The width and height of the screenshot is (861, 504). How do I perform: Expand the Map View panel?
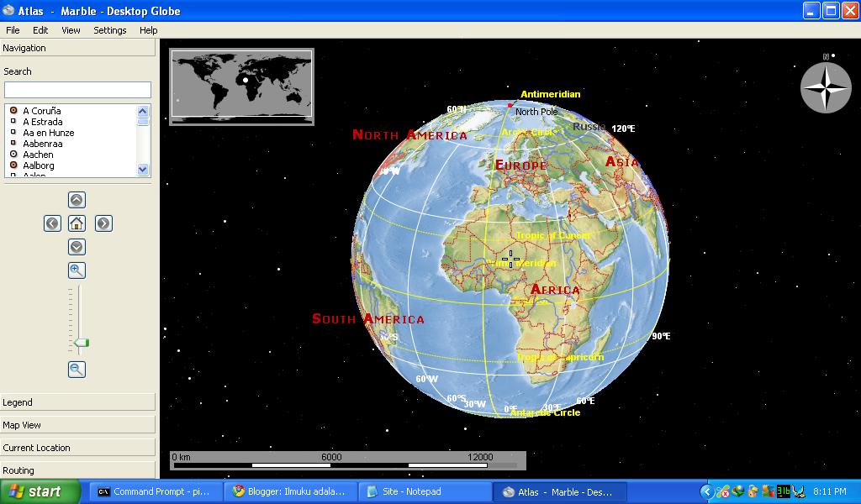tap(77, 425)
